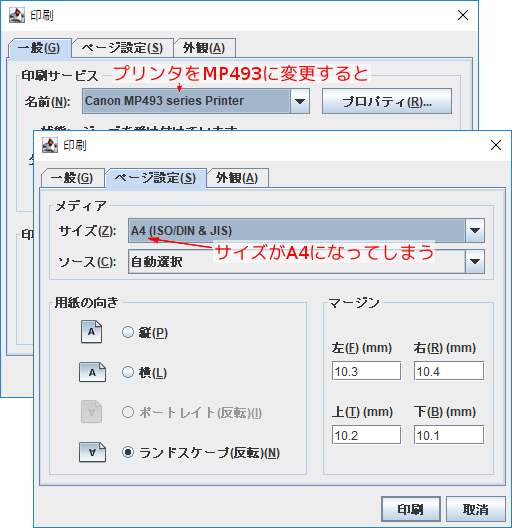This screenshot has height=528, width=512.
Task: Click the portrait orientation page icon
Action: 91,332
